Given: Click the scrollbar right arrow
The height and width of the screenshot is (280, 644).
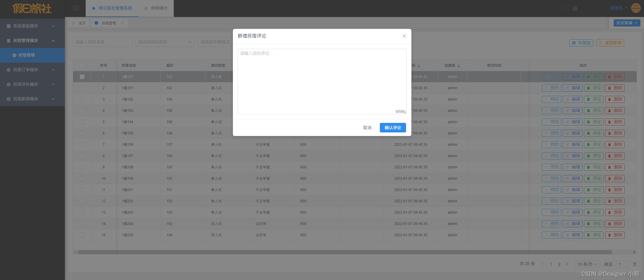Looking at the screenshot, I should [634, 252].
